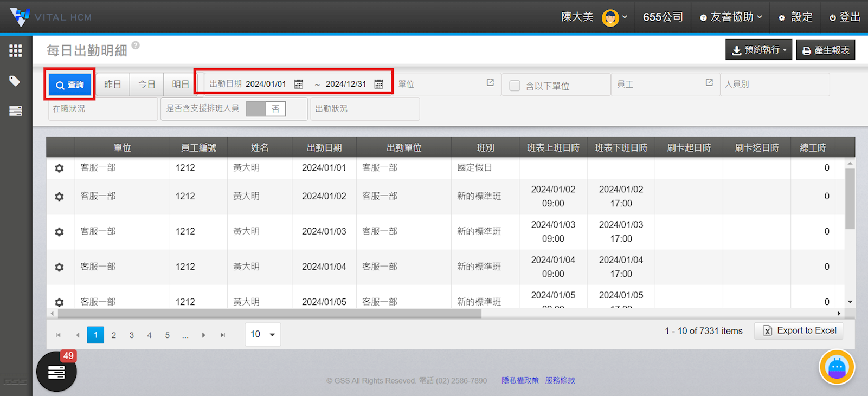868x396 pixels.
Task: Open the app grid menu icon
Action: click(16, 51)
